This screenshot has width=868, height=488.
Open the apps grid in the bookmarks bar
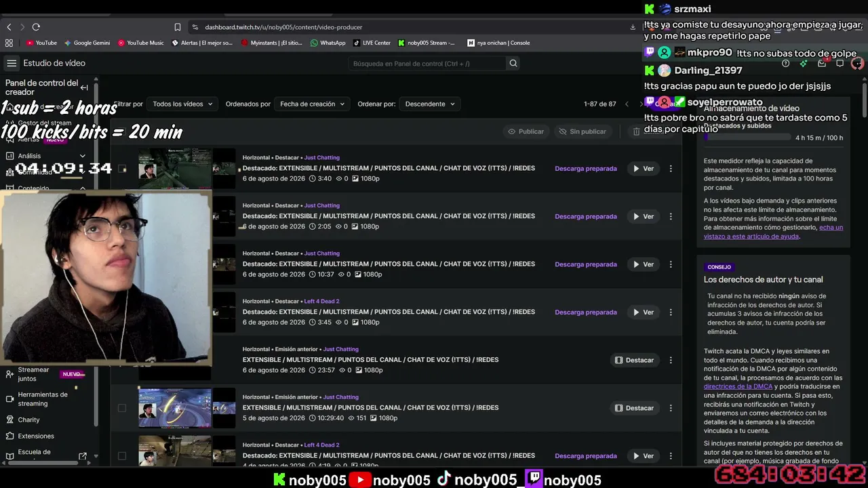coord(9,43)
